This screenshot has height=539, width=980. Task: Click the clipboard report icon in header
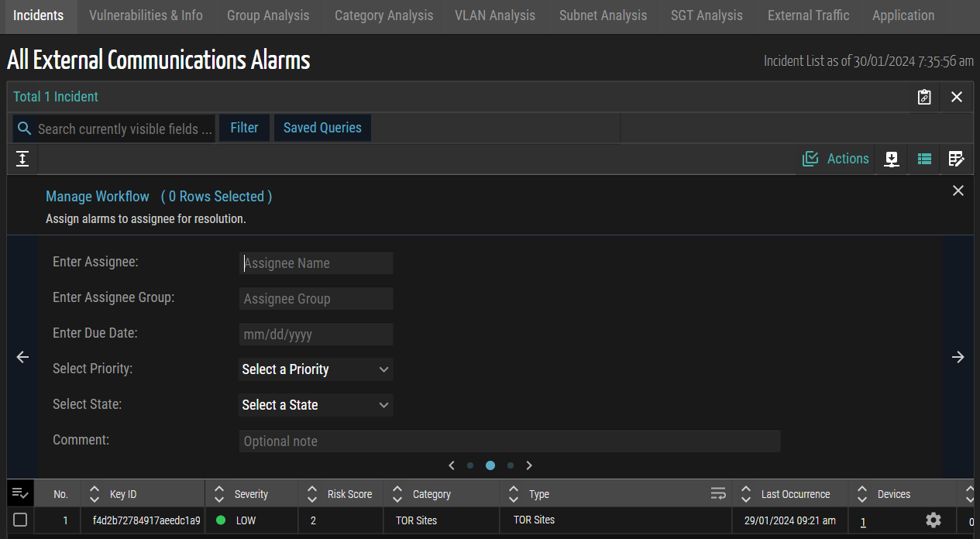[x=923, y=97]
